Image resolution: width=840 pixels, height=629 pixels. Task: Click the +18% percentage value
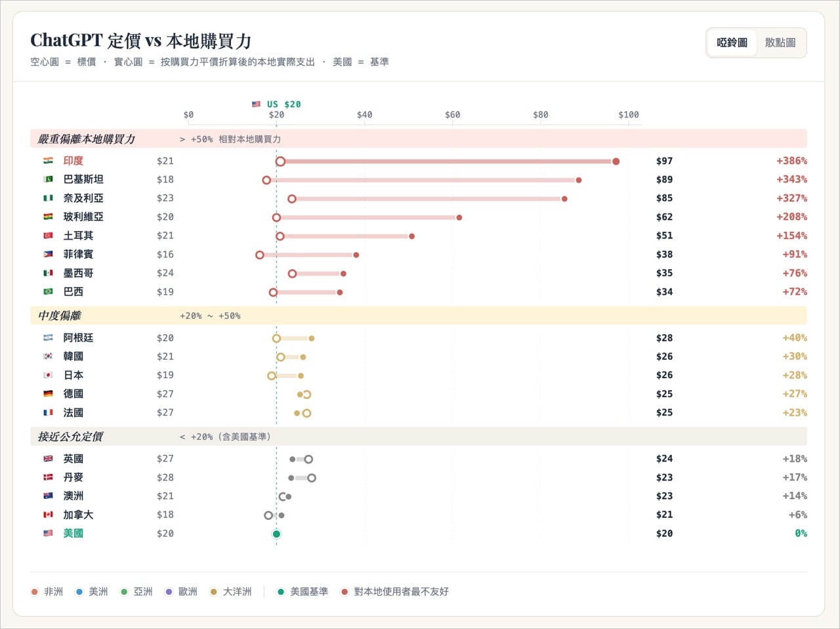click(x=795, y=458)
